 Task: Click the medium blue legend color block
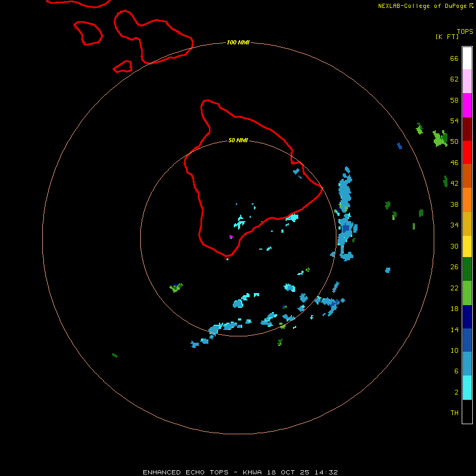(x=467, y=340)
